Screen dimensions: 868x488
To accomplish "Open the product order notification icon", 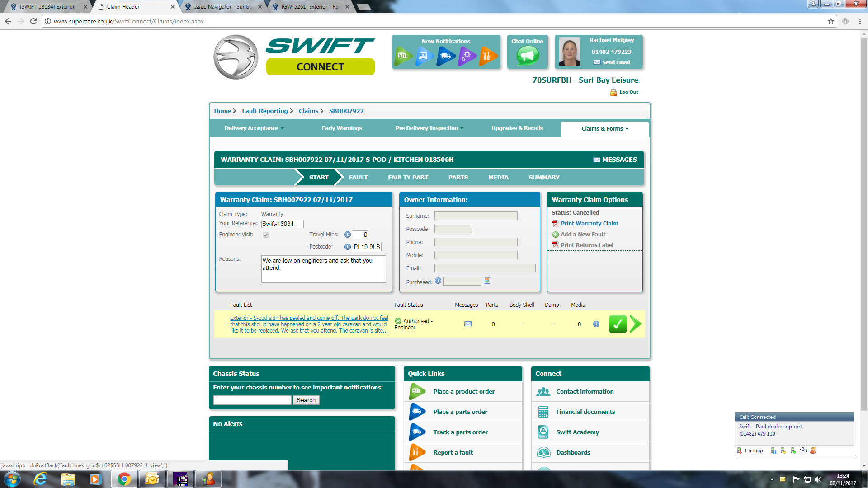I will (402, 56).
